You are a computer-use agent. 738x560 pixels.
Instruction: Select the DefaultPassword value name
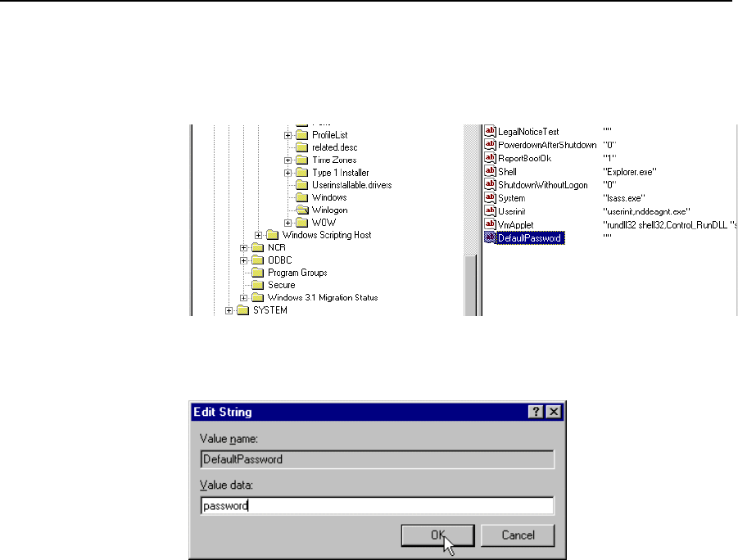(529, 238)
